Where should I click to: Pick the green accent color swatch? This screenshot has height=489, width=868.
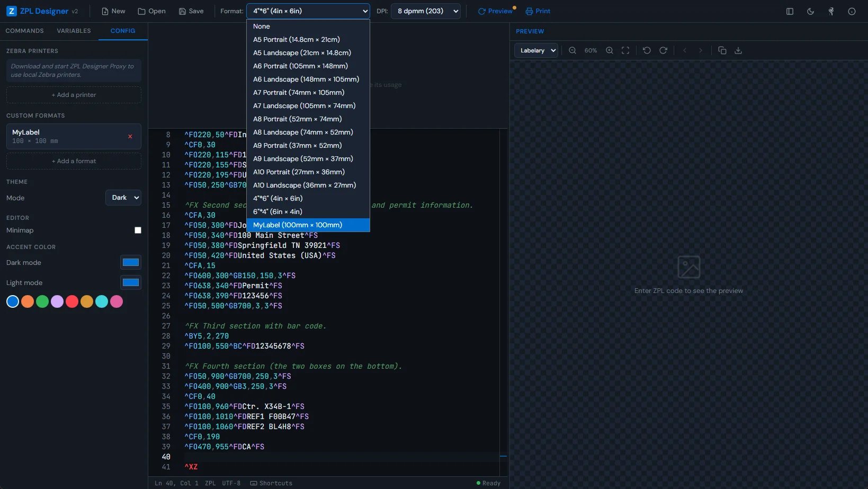42,301
